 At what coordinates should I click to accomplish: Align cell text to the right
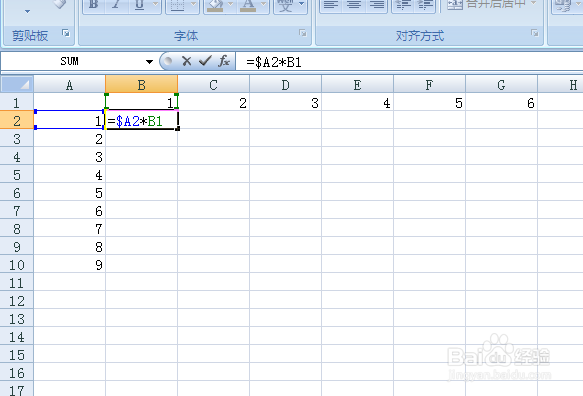(377, 5)
